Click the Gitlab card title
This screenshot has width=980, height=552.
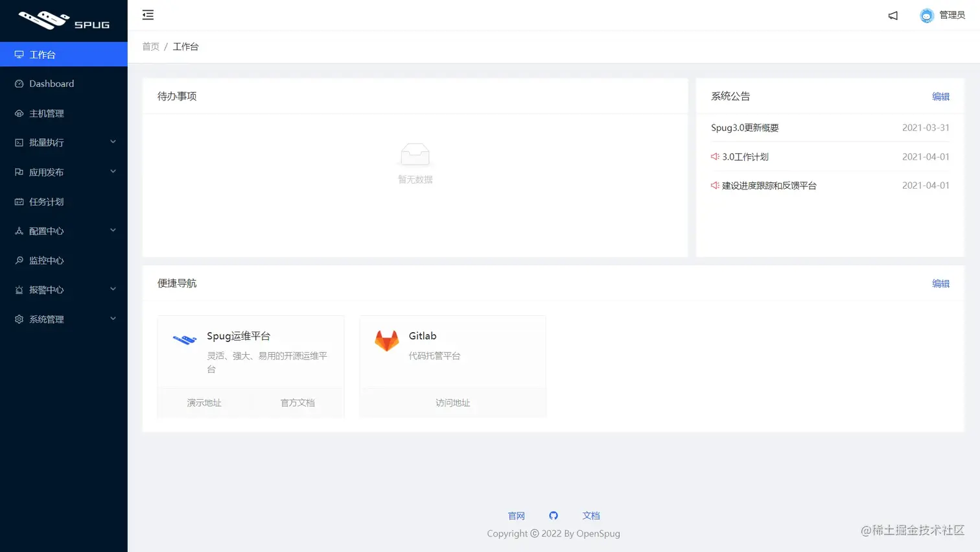pos(423,336)
